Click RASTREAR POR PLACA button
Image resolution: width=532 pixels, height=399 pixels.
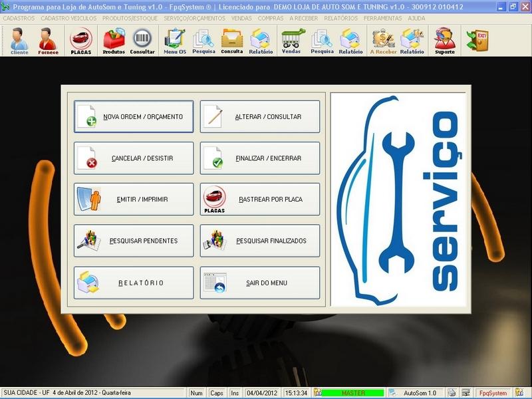(260, 199)
